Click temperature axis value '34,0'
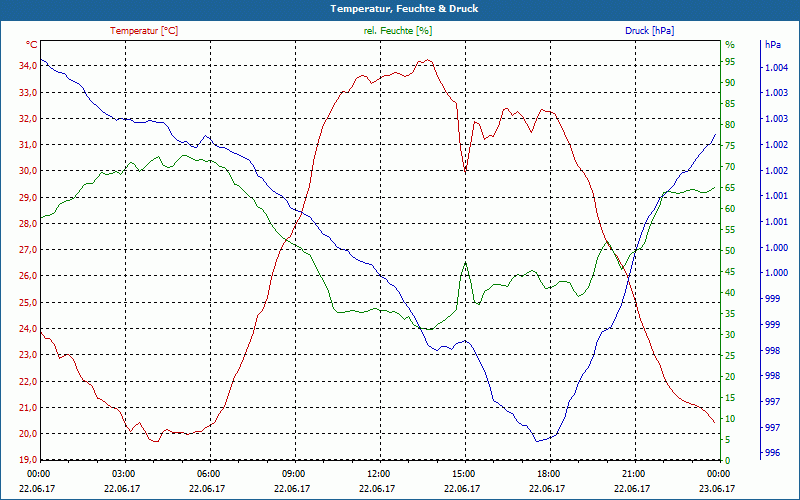This screenshot has width=800, height=500. (x=28, y=66)
